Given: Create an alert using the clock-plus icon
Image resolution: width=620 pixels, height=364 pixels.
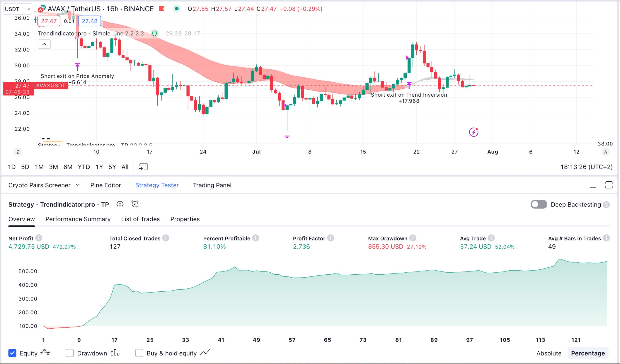Looking at the screenshot, I should tap(135, 204).
